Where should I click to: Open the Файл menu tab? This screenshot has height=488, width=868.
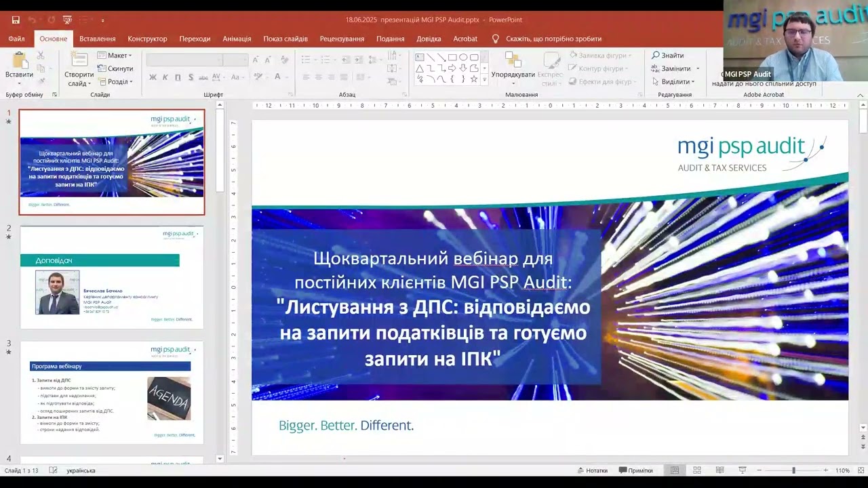point(17,39)
